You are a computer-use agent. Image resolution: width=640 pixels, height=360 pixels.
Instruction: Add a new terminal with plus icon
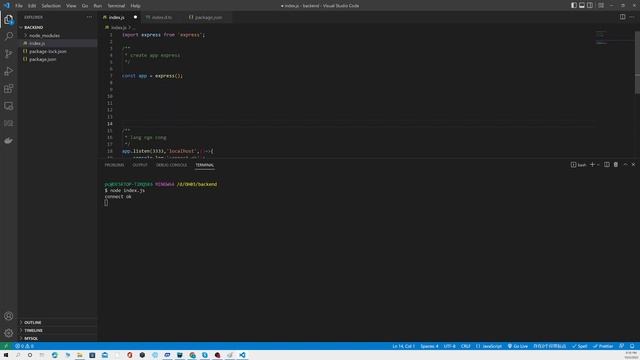pos(592,164)
